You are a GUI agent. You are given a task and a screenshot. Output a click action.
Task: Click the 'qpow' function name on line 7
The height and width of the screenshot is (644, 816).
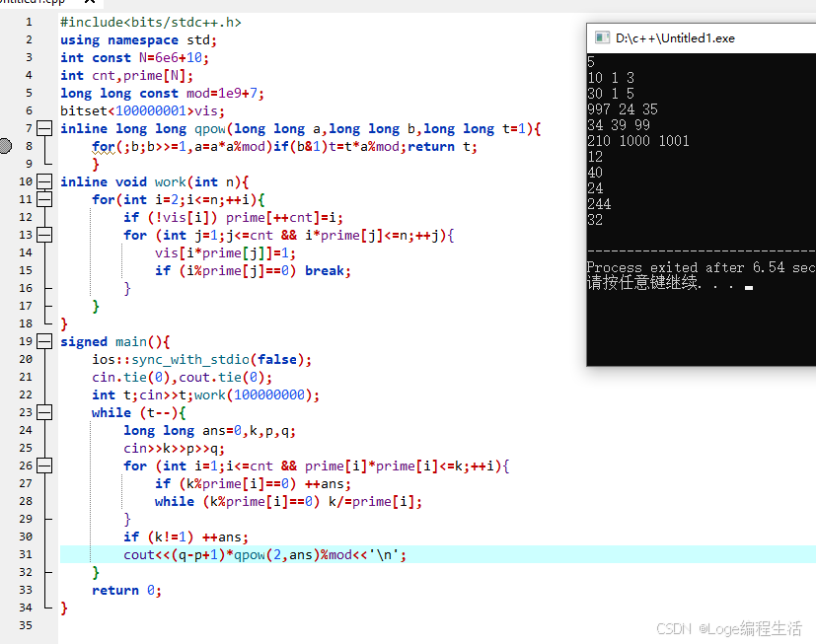(210, 129)
